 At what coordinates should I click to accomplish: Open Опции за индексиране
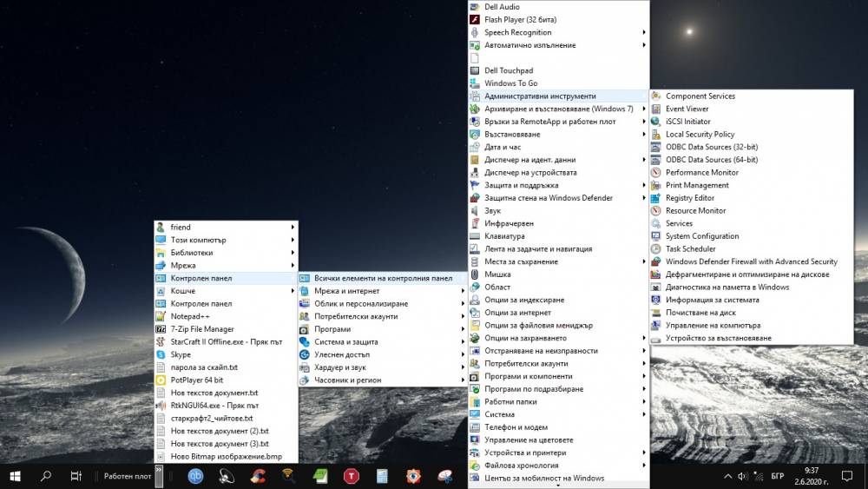point(524,300)
